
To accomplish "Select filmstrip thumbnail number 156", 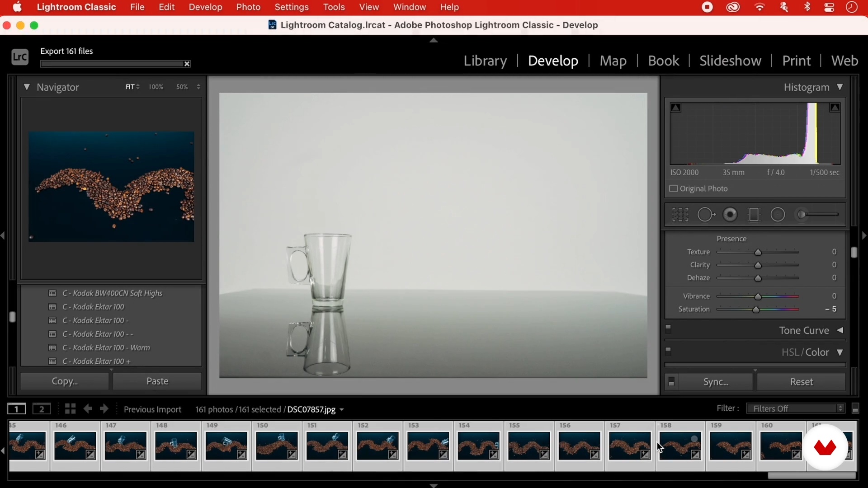I will (x=580, y=446).
